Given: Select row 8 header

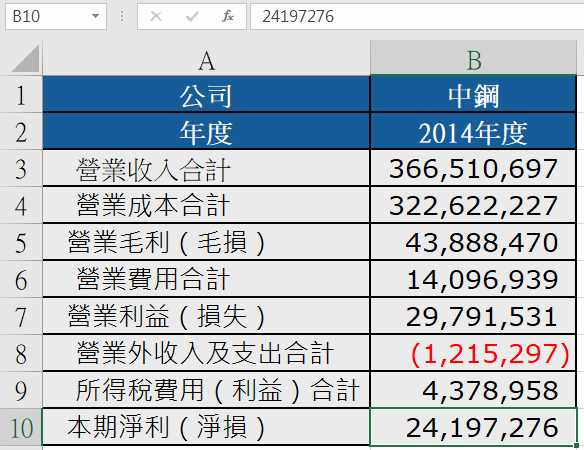Looking at the screenshot, I should [x=21, y=354].
